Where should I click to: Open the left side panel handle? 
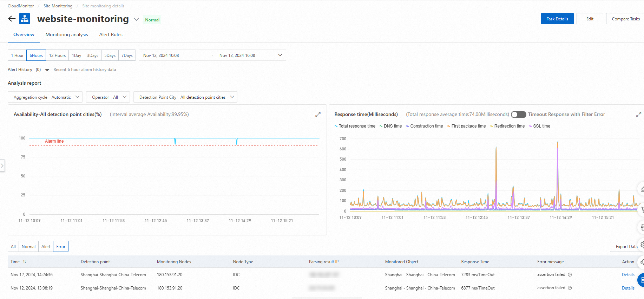[x=2, y=165]
